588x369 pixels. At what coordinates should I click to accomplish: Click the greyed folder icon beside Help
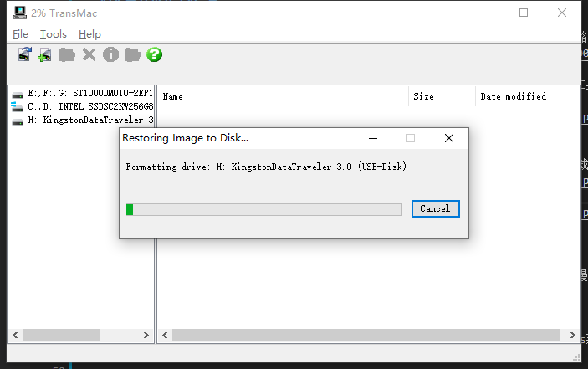(x=132, y=55)
